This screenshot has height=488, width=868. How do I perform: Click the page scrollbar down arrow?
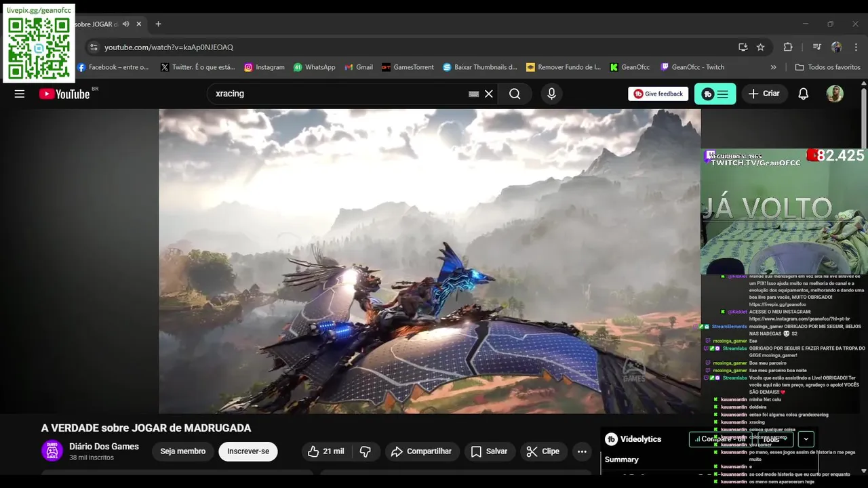[x=863, y=471]
